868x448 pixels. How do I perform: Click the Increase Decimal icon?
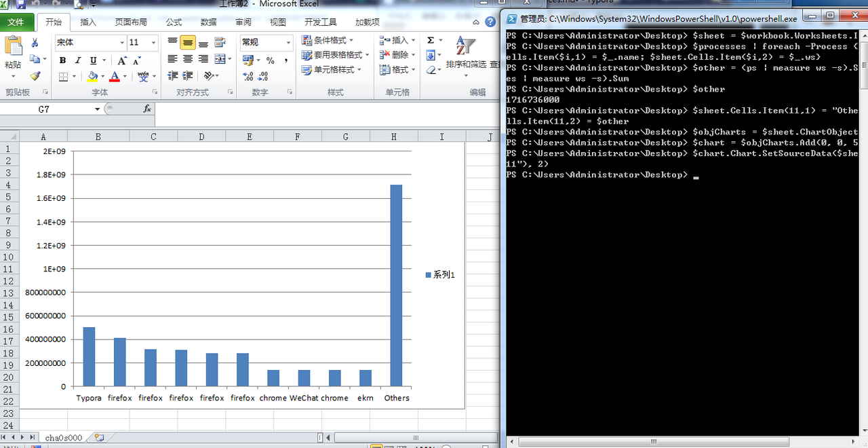click(248, 75)
